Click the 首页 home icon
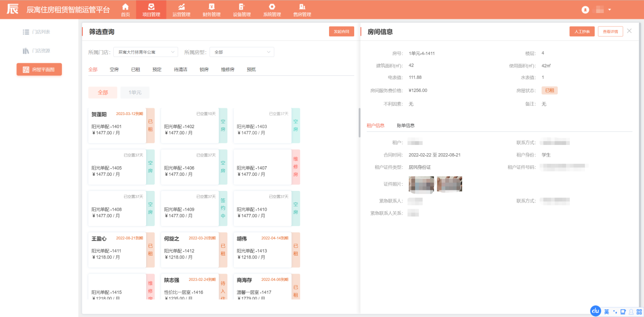 (x=125, y=7)
